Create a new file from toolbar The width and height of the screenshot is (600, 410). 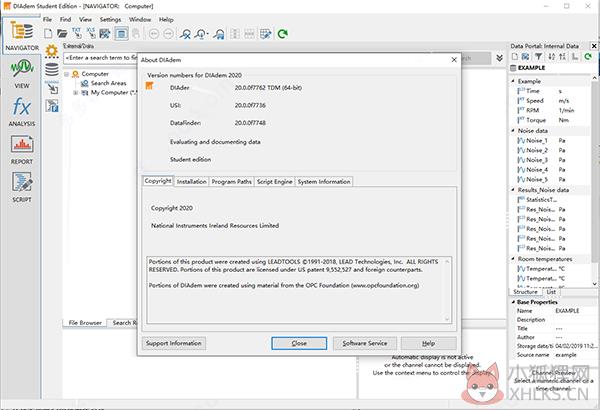48,34
